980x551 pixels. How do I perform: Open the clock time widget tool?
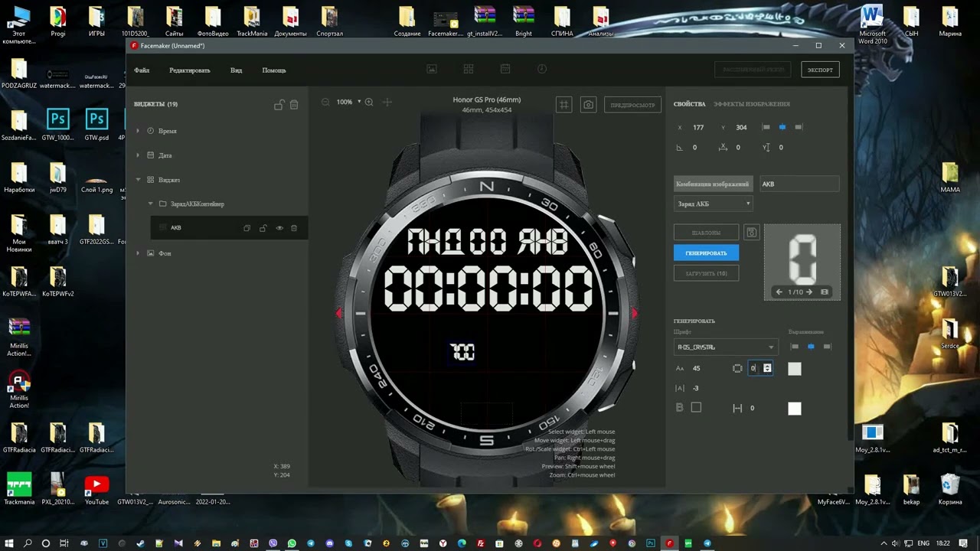coord(542,69)
